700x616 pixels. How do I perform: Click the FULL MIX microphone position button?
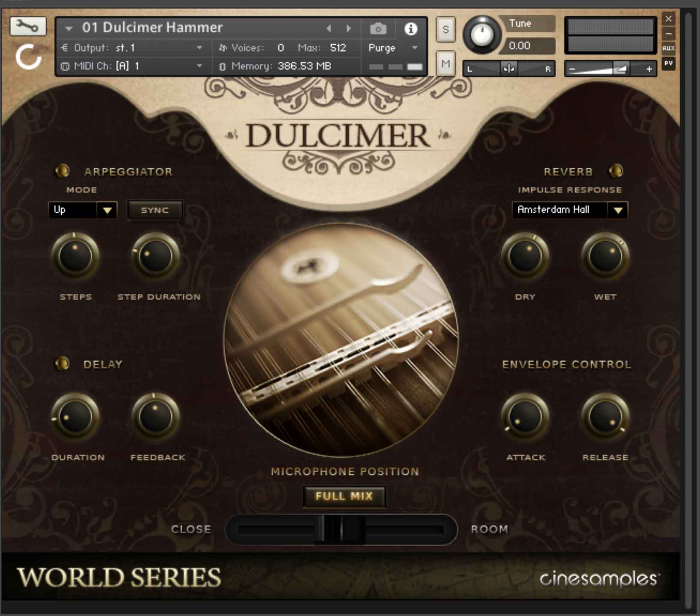(x=344, y=496)
